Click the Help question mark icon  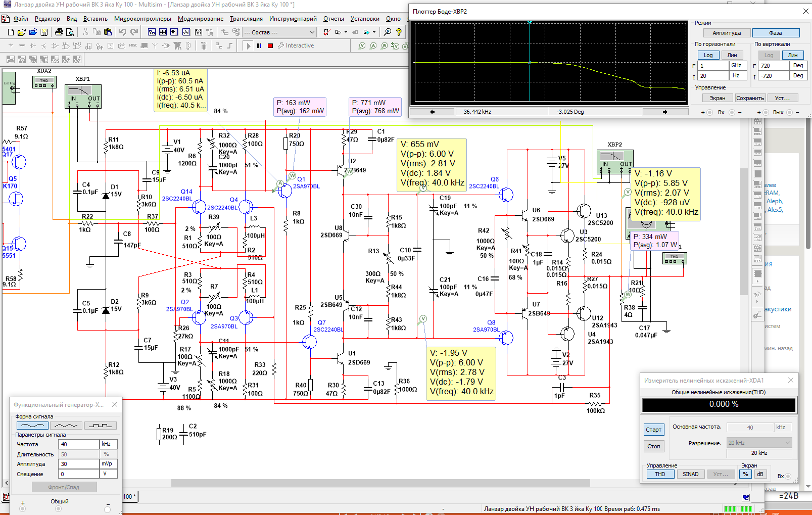point(399,32)
